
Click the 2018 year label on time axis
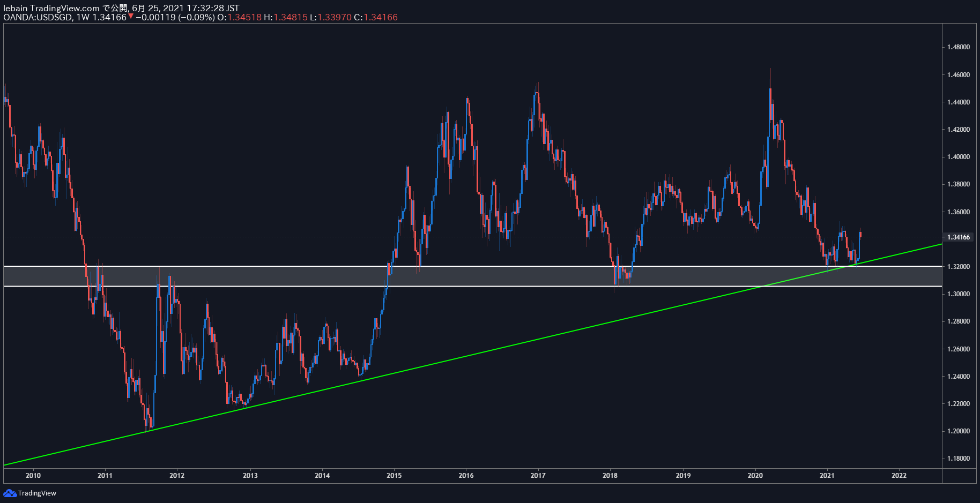click(x=610, y=475)
